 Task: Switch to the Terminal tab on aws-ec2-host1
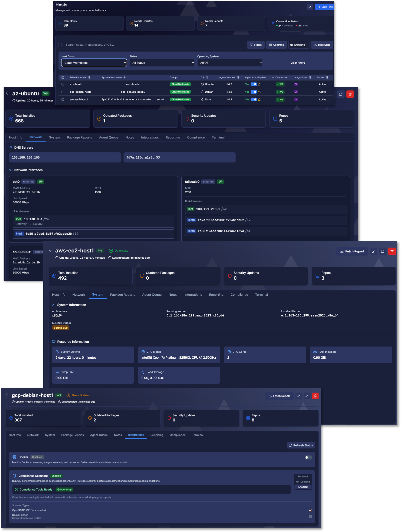pos(261,295)
